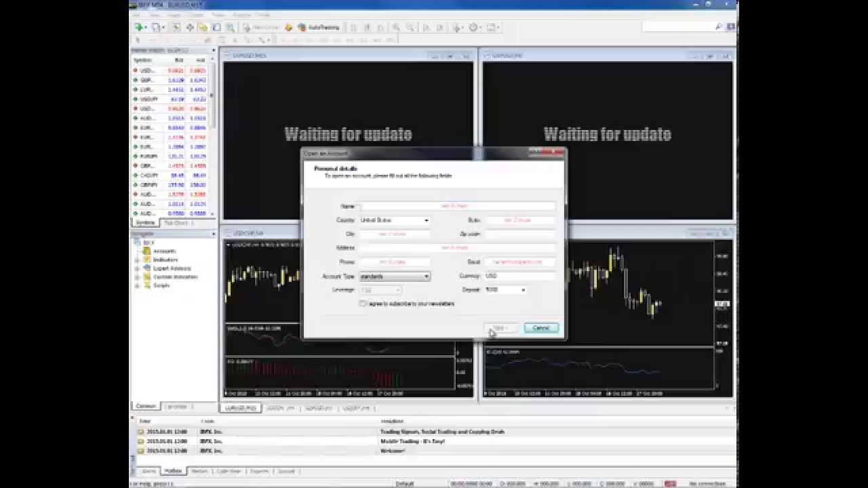Click the Phone input field

click(x=395, y=262)
